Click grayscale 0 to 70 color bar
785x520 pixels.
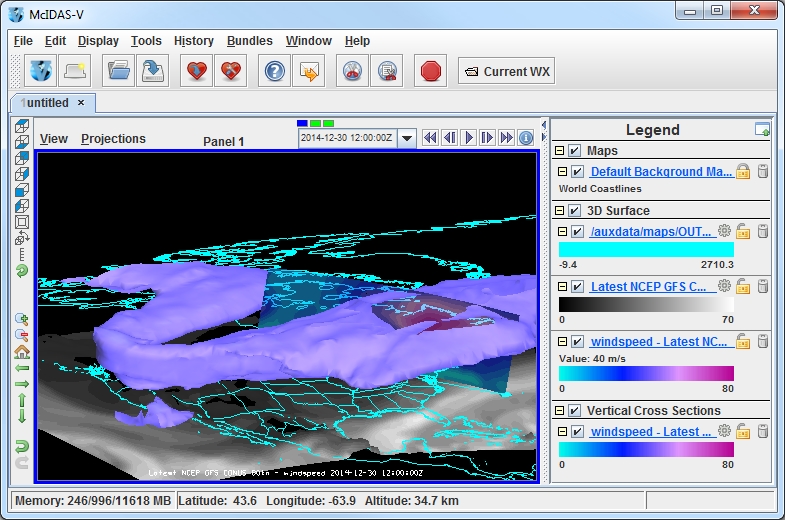coord(646,304)
